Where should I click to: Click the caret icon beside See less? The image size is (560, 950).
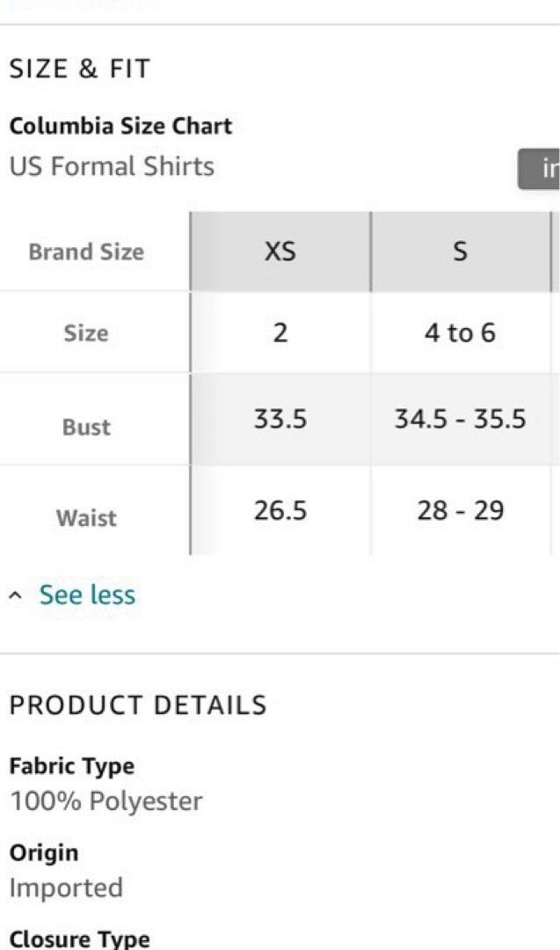[16, 596]
